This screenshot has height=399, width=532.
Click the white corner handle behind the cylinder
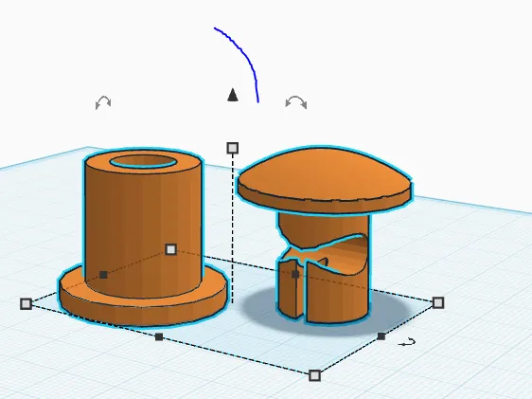point(171,249)
